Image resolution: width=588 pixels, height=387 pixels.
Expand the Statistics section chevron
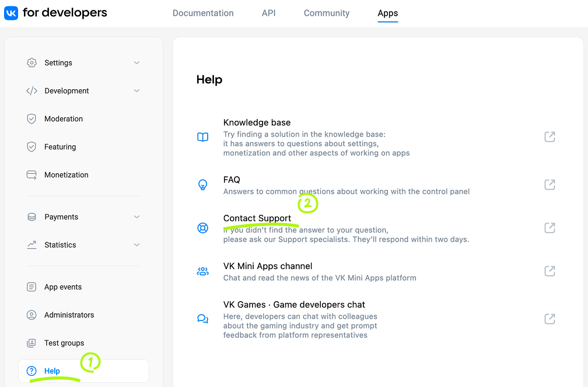coord(137,245)
